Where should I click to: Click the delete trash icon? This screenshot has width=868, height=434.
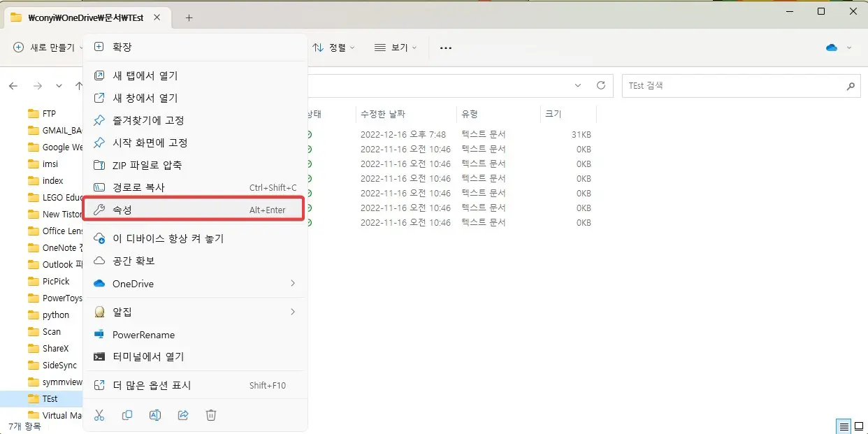pos(211,415)
